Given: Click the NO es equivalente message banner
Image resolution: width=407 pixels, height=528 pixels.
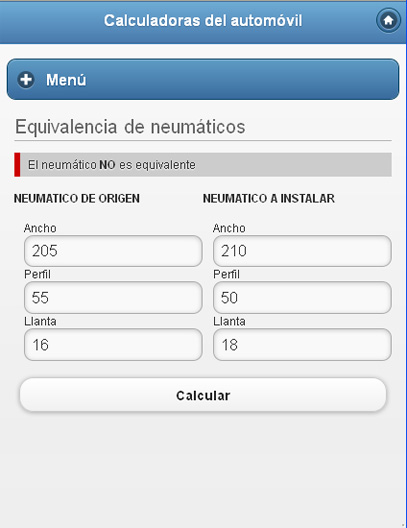Looking at the screenshot, I should [x=203, y=165].
